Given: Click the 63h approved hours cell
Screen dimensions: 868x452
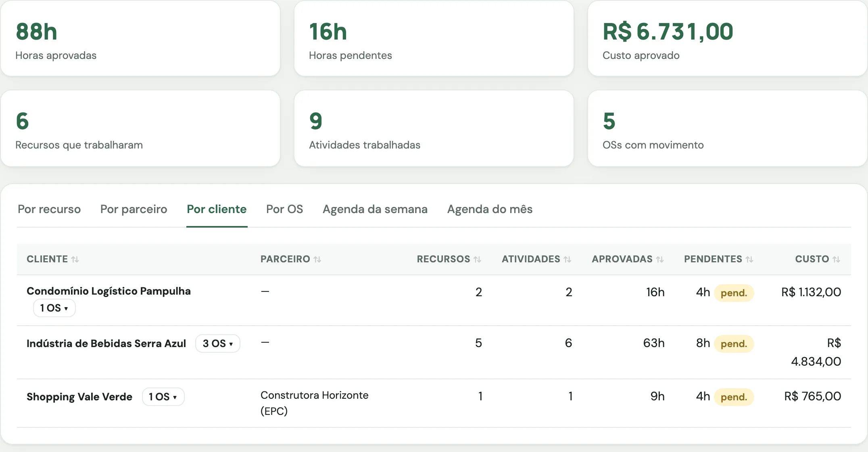Looking at the screenshot, I should click(653, 343).
